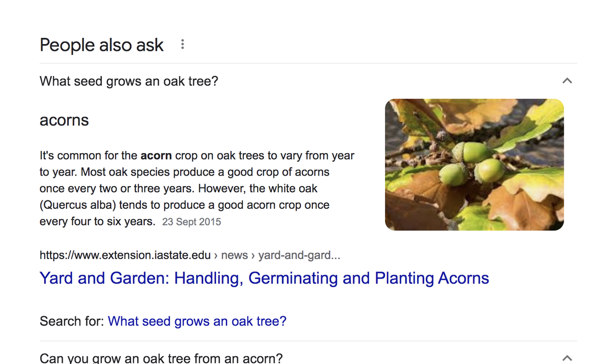606x364 pixels.
Task: Click the '23 Sept 2015' date text
Action: (x=191, y=222)
